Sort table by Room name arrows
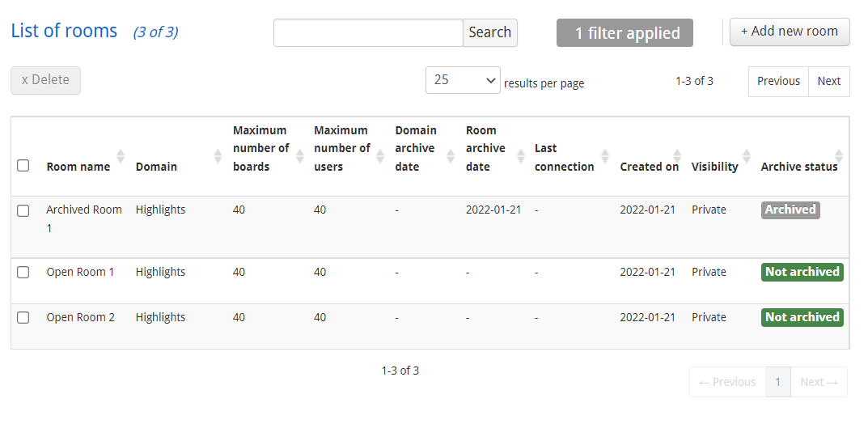This screenshot has height=428, width=868. tap(120, 157)
